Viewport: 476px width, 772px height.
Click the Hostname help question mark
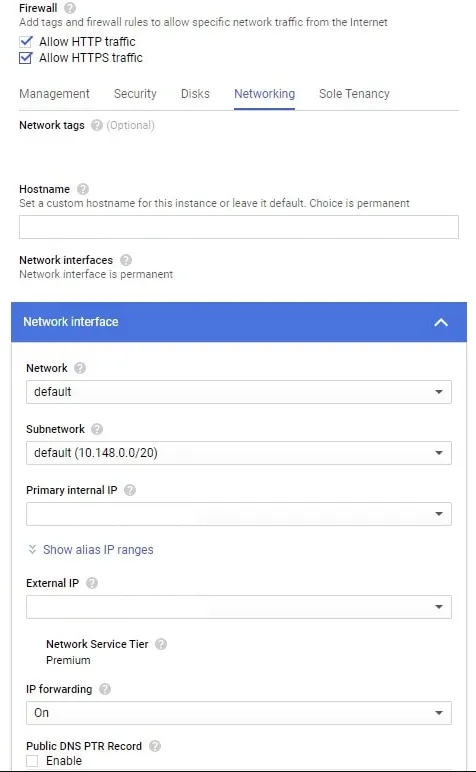[83, 189]
